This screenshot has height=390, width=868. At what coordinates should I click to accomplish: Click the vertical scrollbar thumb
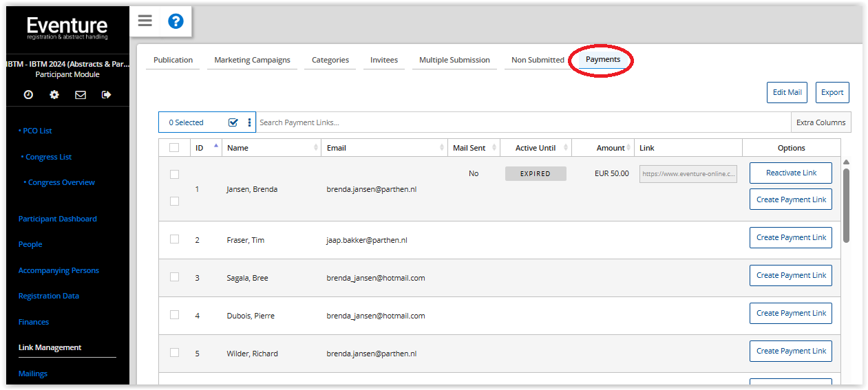pyautogui.click(x=846, y=205)
